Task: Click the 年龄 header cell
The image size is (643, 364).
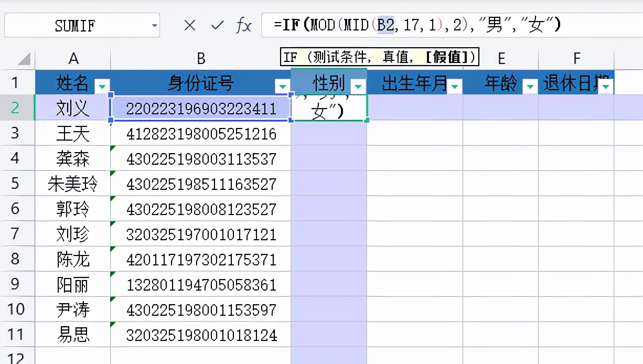Action: 501,83
